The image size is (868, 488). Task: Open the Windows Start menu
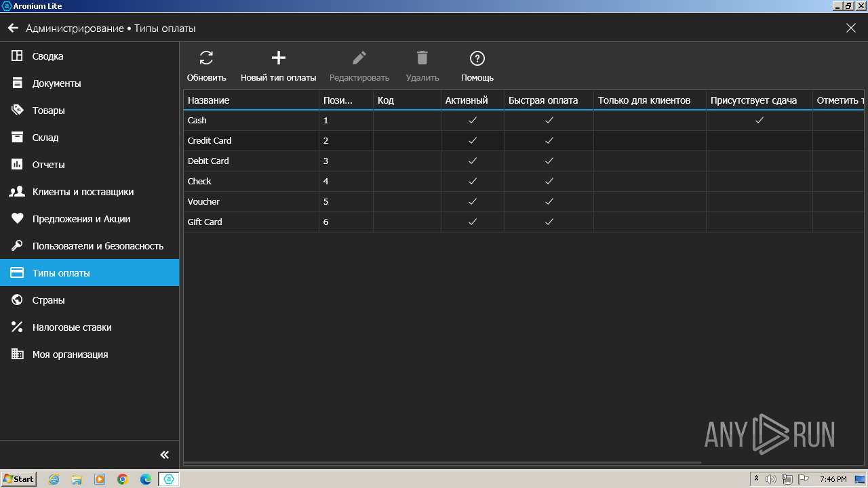click(x=18, y=479)
